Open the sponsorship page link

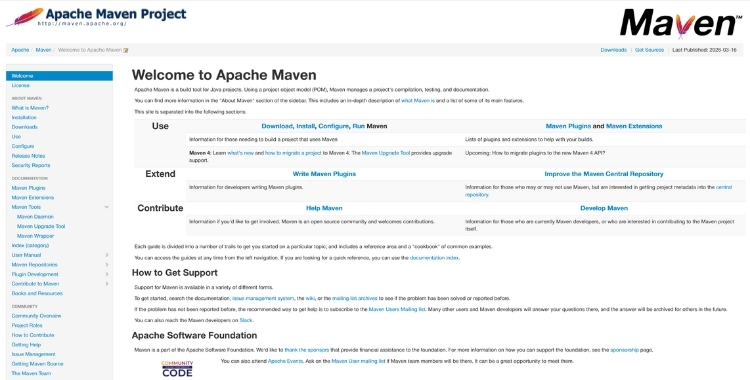tap(624, 350)
